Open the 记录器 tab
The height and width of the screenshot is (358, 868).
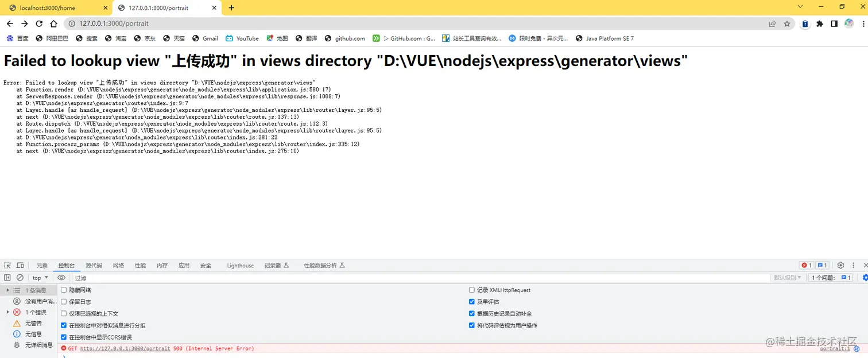[276, 266]
